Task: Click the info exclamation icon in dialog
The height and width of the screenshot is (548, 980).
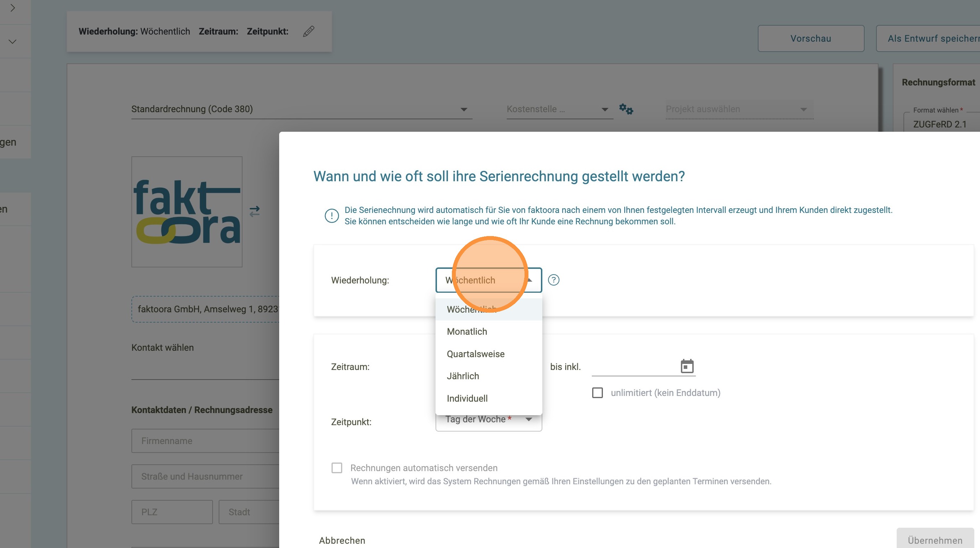Action: click(332, 216)
